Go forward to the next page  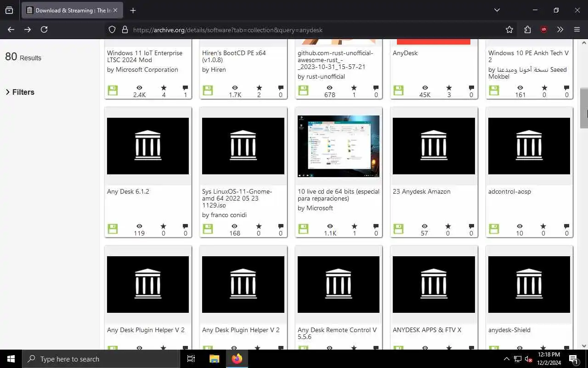pyautogui.click(x=28, y=29)
